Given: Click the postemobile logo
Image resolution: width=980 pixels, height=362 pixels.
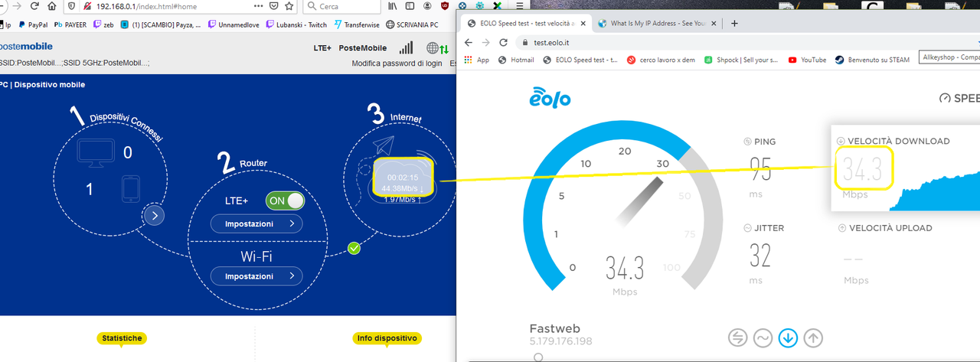Looking at the screenshot, I should (x=26, y=47).
